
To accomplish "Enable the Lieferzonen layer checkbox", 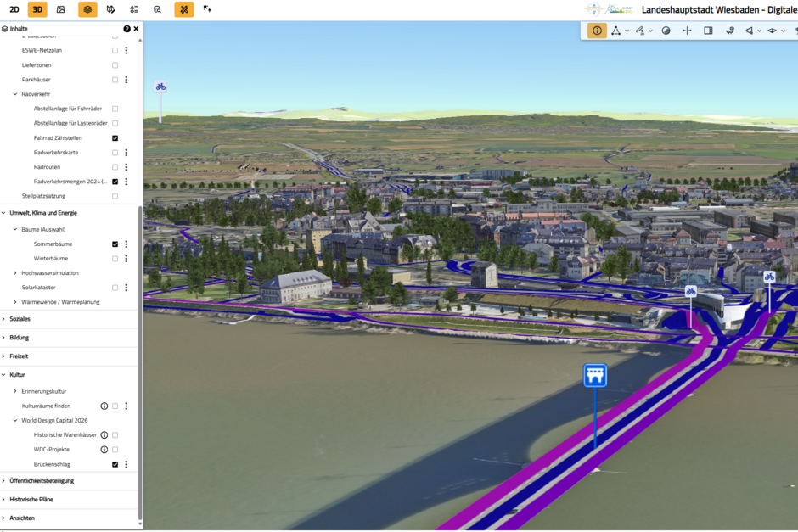I will (x=115, y=65).
